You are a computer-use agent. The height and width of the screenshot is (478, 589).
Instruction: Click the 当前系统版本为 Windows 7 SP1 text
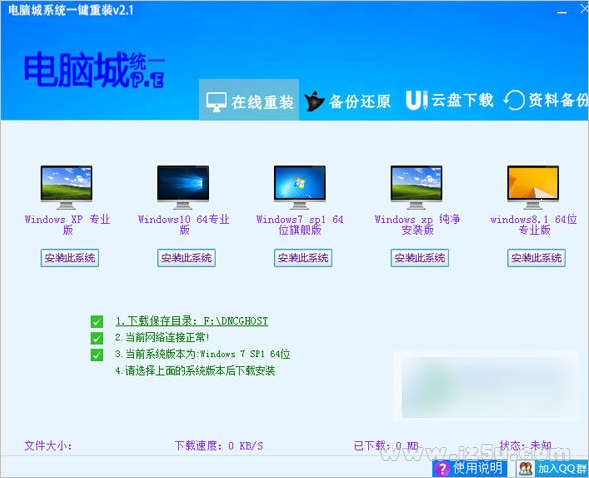pos(202,354)
